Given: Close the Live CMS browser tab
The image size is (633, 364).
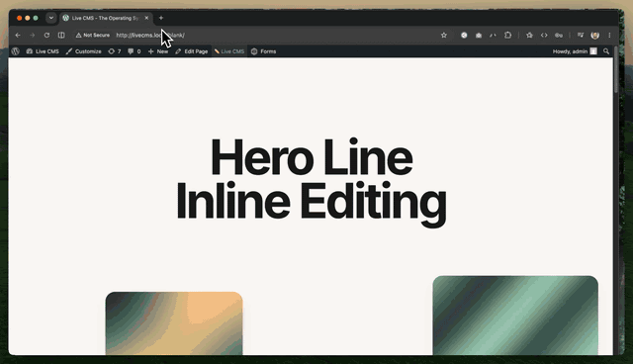Looking at the screenshot, I should click(x=146, y=18).
